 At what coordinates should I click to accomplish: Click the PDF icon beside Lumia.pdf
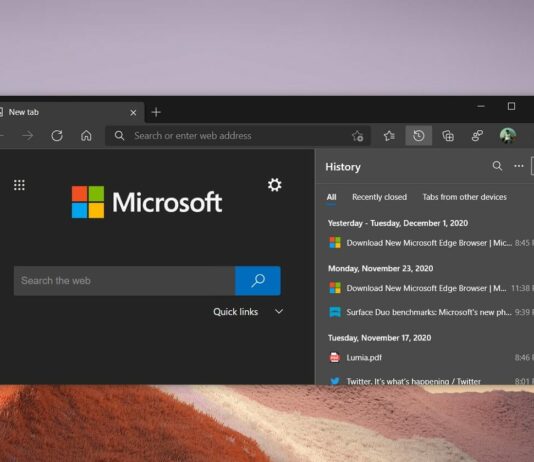click(x=335, y=357)
